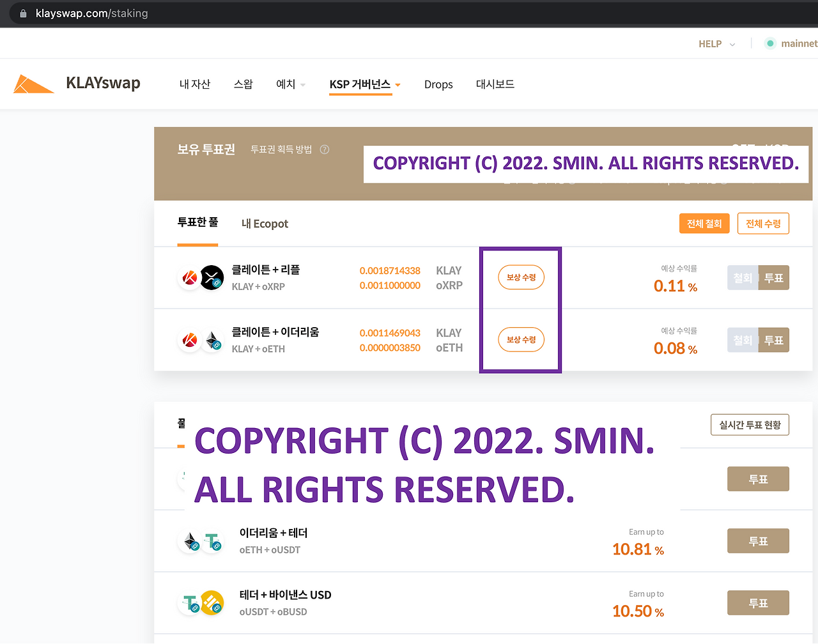Image resolution: width=818 pixels, height=644 pixels.
Task: Click the 0.0000003850 oETH amount
Action: pyautogui.click(x=390, y=348)
